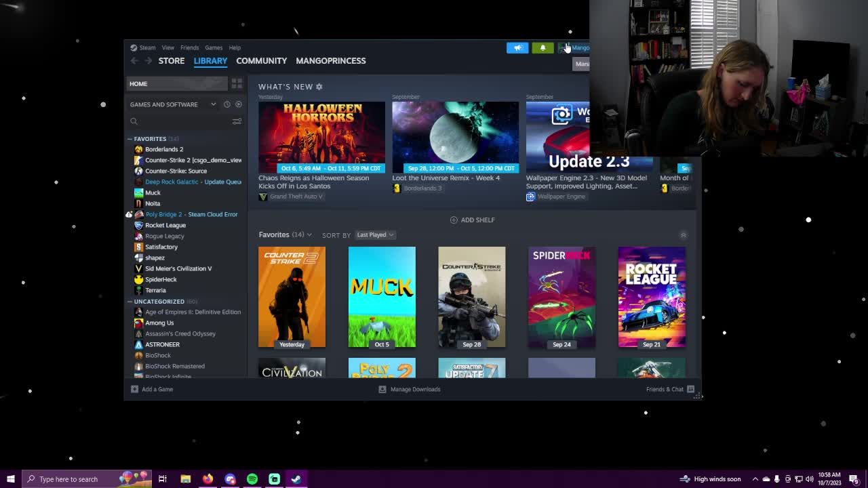Select the Muck game cover
Viewport: 868px width, 488px height.
[382, 297]
